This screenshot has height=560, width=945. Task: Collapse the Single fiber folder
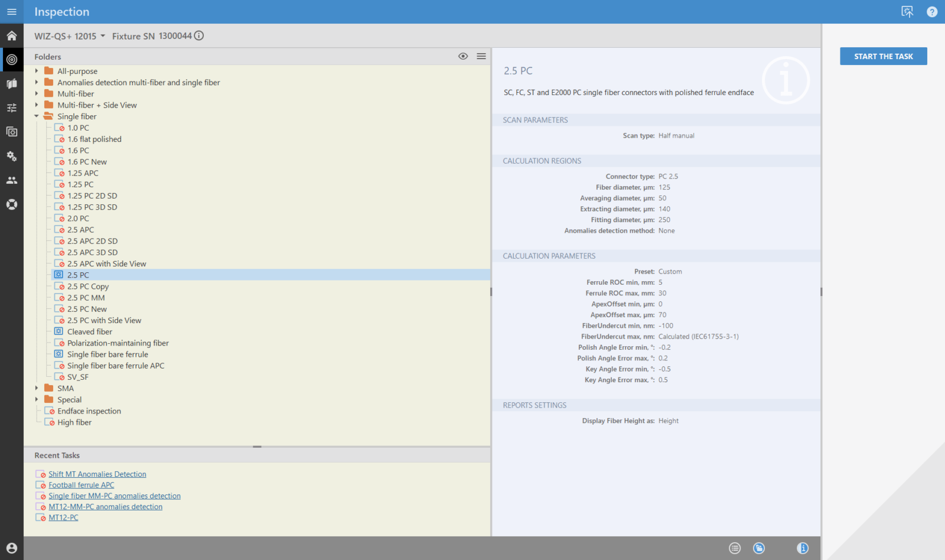(x=37, y=116)
